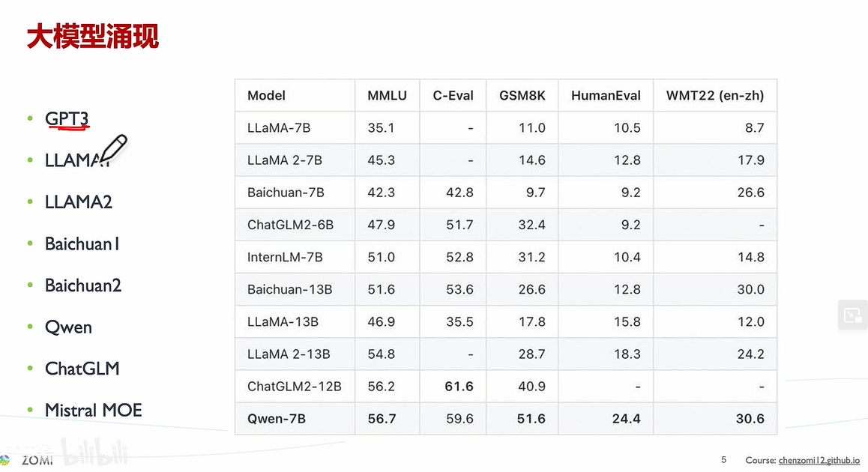Click the ZOMI logo in bottom corner
The height and width of the screenshot is (472, 868).
pos(31,460)
